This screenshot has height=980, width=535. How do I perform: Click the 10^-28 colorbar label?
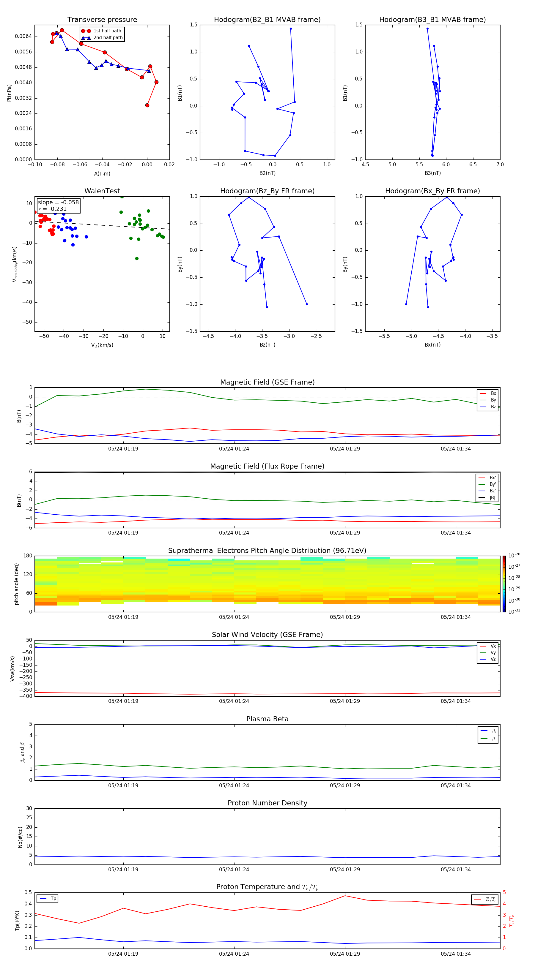tap(514, 578)
